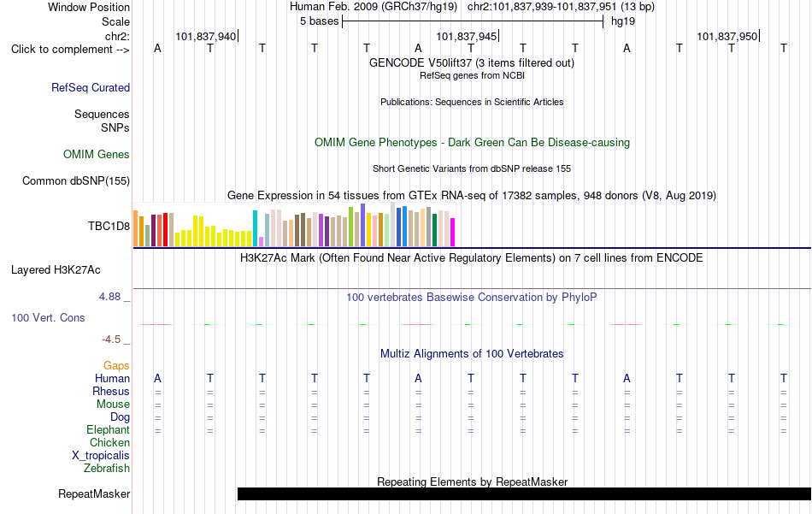Click the 'hg19' text beside the scale bar
812x514 pixels.
click(623, 21)
